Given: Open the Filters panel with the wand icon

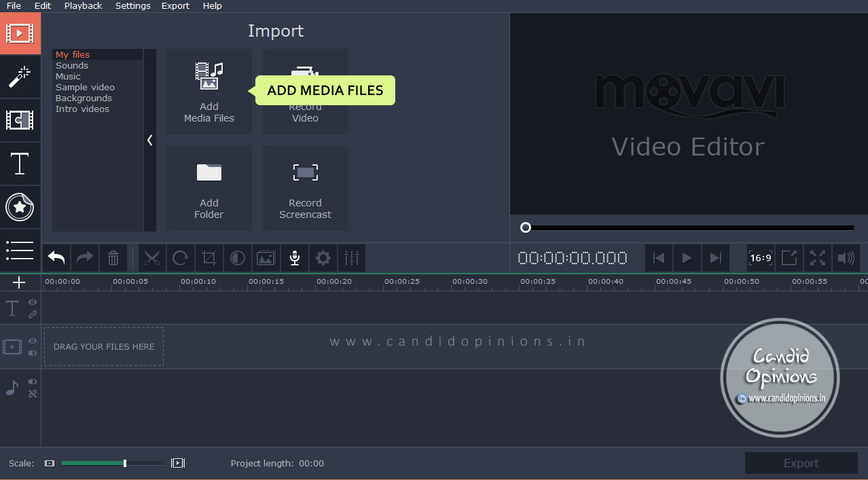Looking at the screenshot, I should coord(20,77).
